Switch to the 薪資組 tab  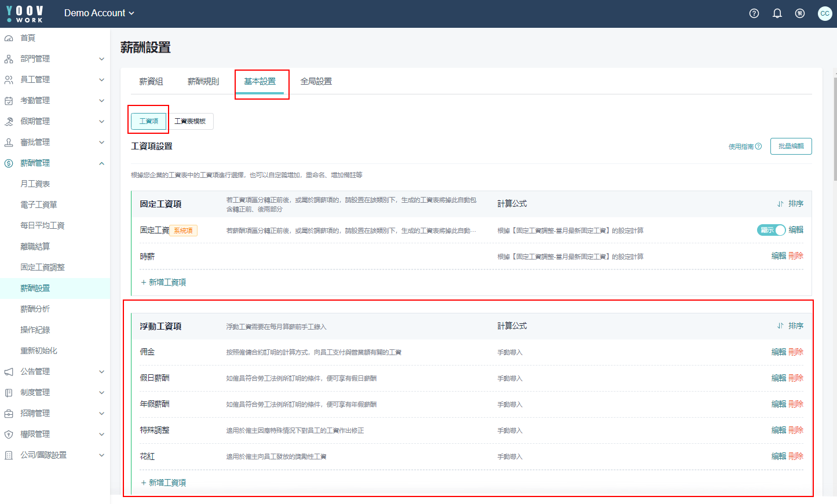click(x=151, y=82)
